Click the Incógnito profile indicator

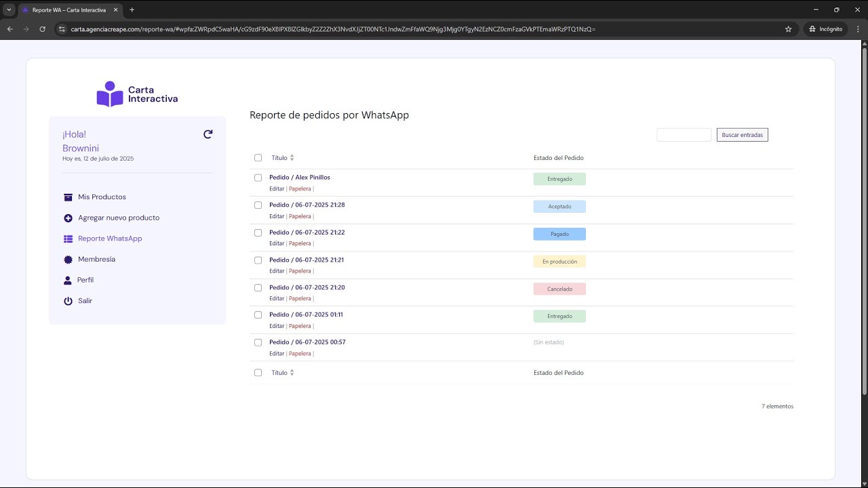point(825,29)
